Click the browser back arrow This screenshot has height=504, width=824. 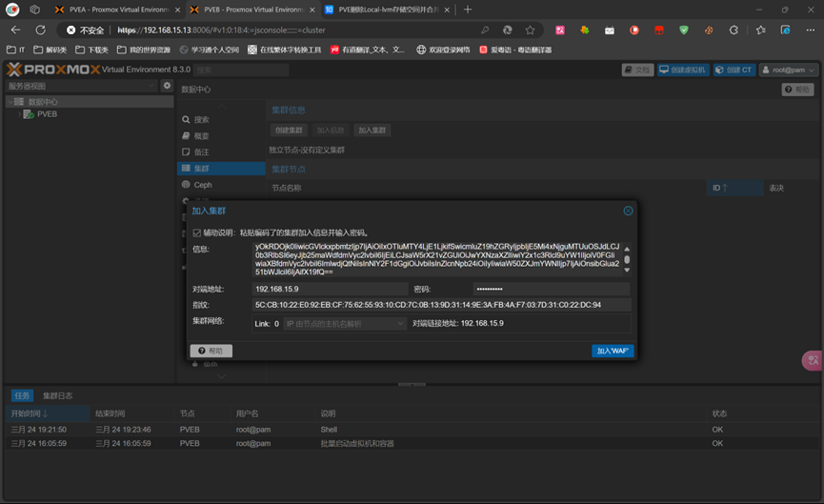pos(15,30)
